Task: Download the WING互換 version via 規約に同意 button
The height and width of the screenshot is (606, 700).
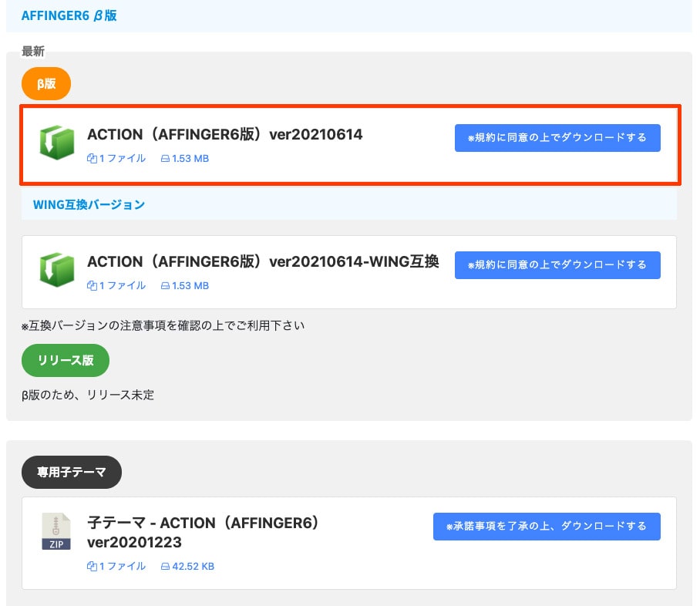Action: (x=557, y=265)
